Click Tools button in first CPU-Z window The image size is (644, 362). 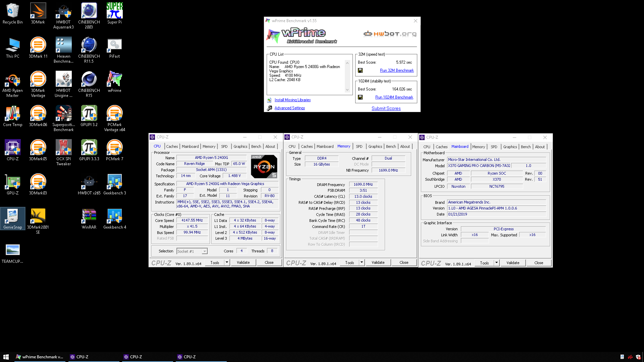(215, 262)
